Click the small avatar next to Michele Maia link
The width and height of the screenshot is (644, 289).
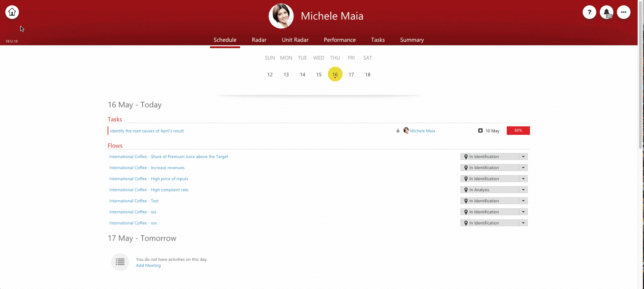coord(406,131)
